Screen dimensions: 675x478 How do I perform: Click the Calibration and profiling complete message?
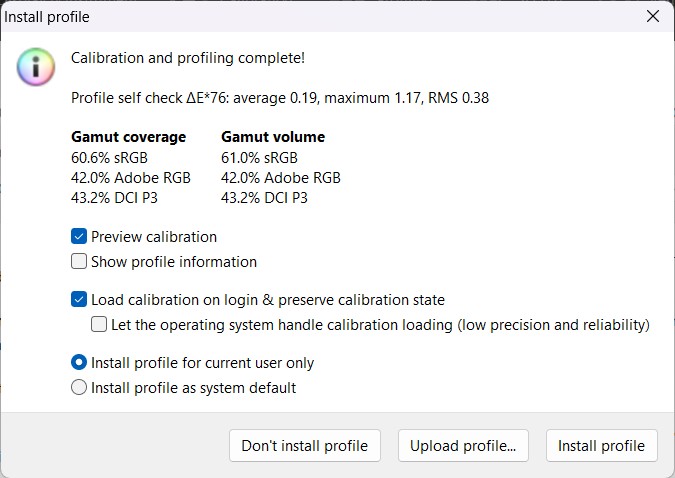click(x=188, y=58)
